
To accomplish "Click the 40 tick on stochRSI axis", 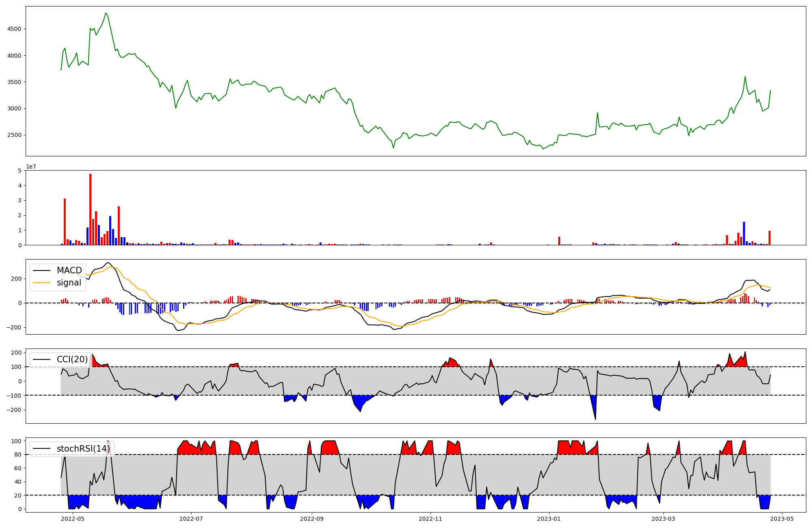I will click(x=18, y=482).
